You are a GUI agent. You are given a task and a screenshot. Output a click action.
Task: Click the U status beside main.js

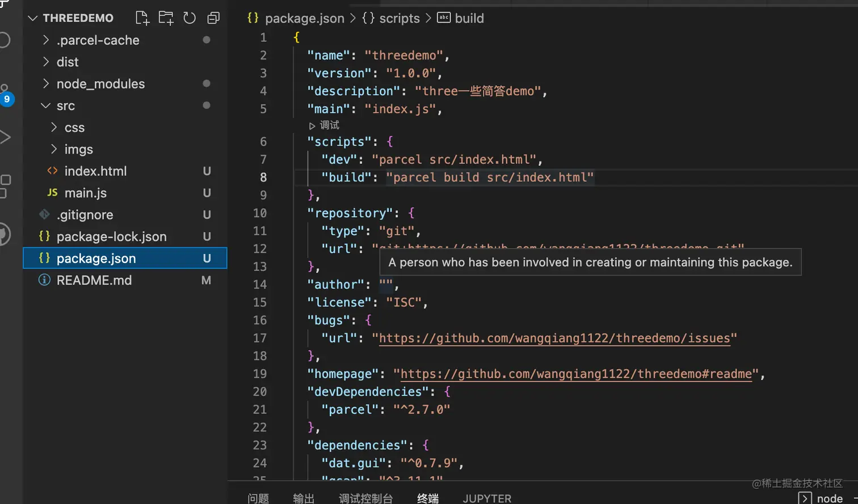coord(207,193)
